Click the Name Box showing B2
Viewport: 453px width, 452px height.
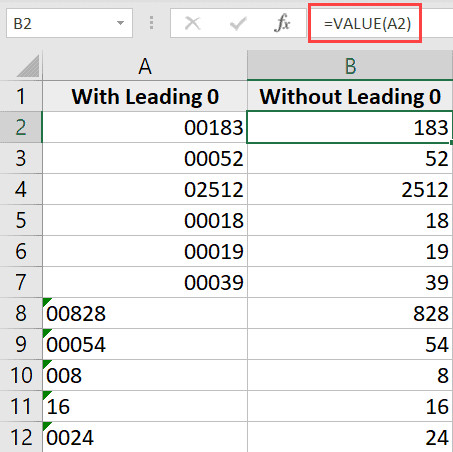click(x=69, y=23)
